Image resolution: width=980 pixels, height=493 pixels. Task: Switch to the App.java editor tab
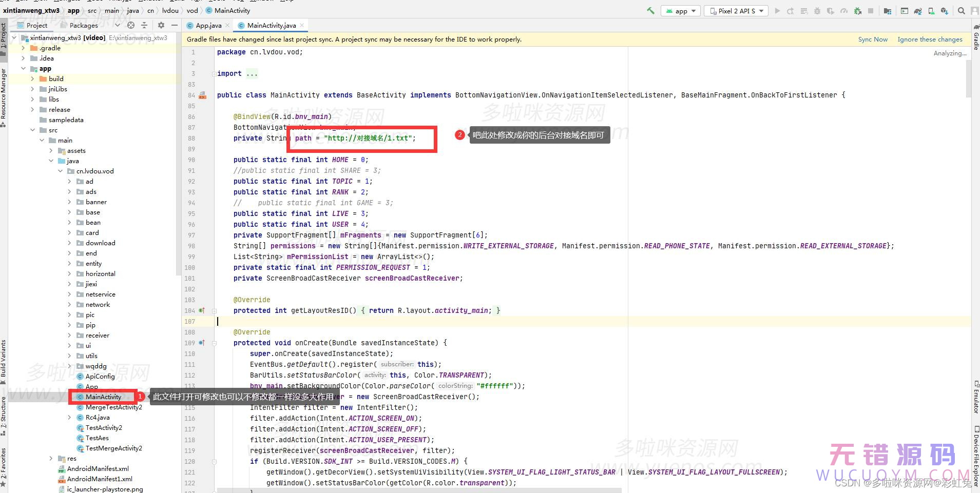208,25
